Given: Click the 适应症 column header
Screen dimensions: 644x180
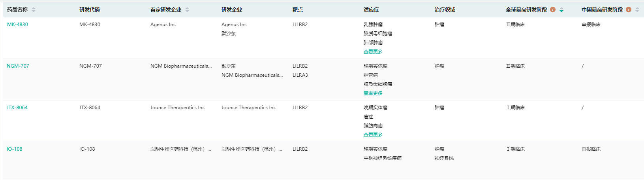Looking at the screenshot, I should 371,10.
